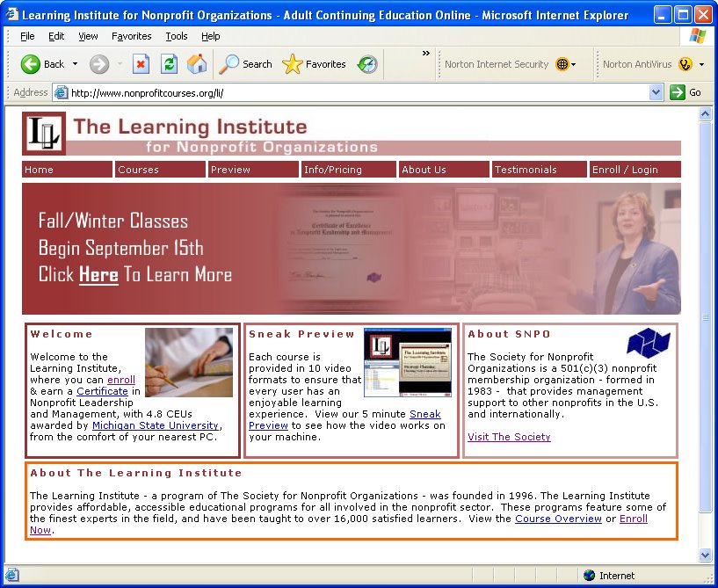Click the vertical scrollbar up arrow
The height and width of the screenshot is (588, 718).
click(x=705, y=113)
